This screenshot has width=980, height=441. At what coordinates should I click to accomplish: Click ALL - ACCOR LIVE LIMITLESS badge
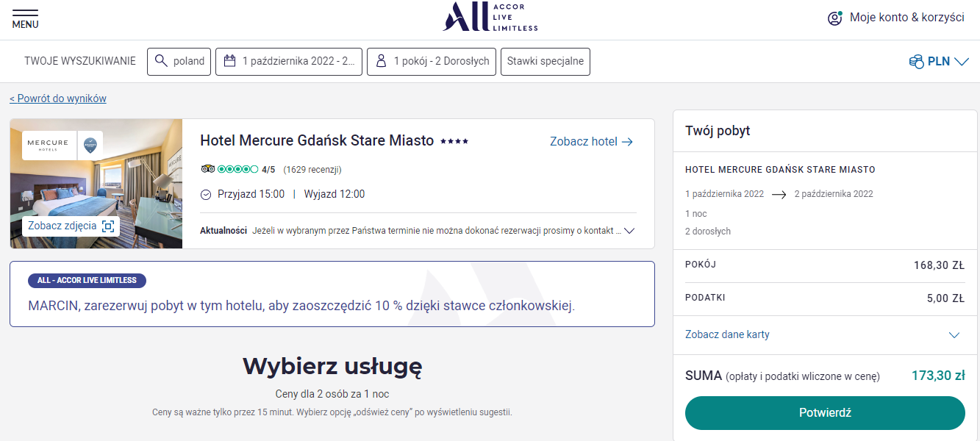[87, 280]
